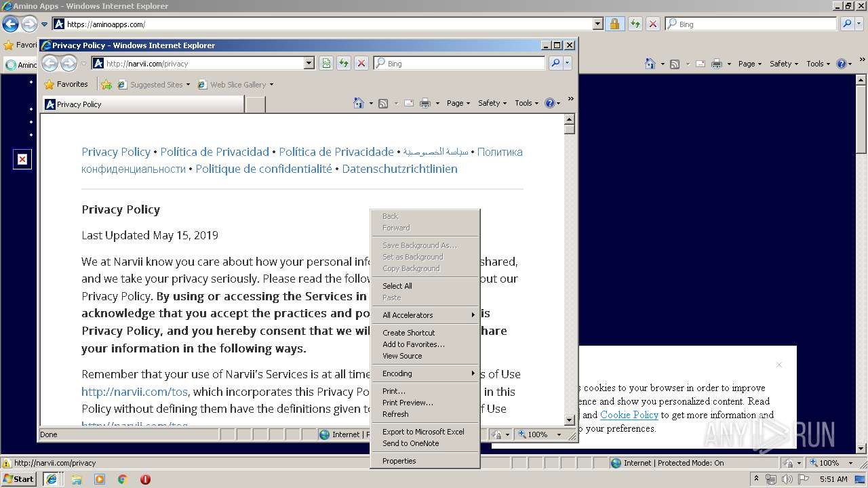
Task: Choose Create Shortcut in context menu
Action: click(425, 333)
